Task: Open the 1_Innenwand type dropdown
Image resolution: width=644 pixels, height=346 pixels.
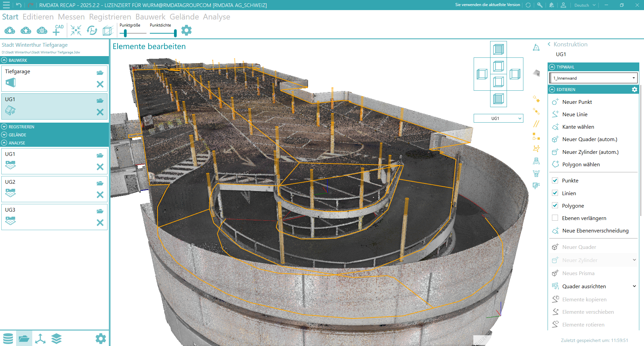Action: 593,78
